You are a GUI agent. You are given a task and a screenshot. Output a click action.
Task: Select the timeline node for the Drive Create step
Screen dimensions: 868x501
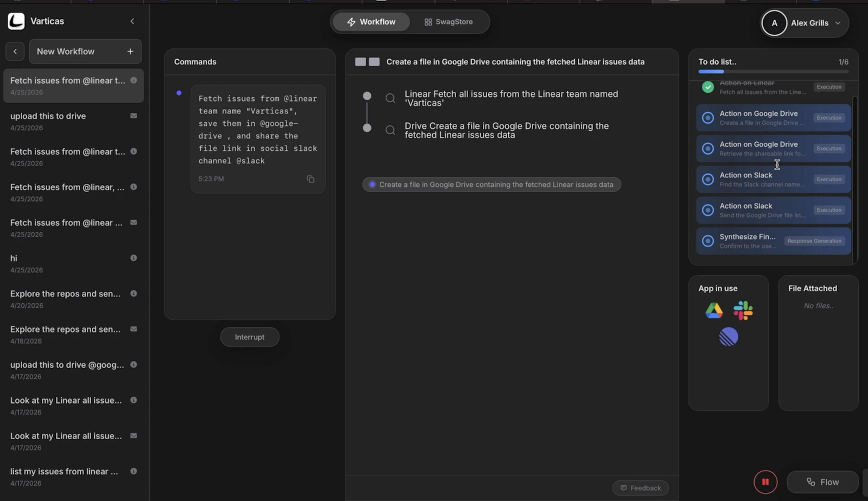click(367, 128)
